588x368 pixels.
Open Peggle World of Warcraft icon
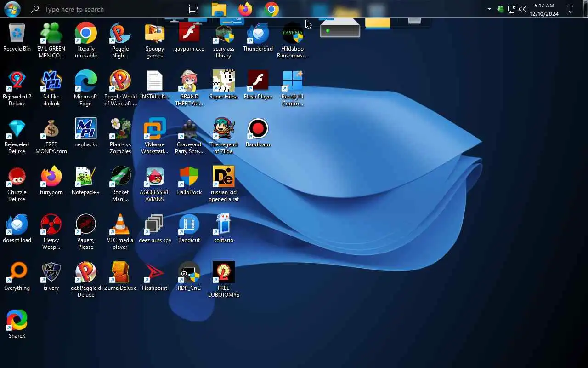(120, 88)
